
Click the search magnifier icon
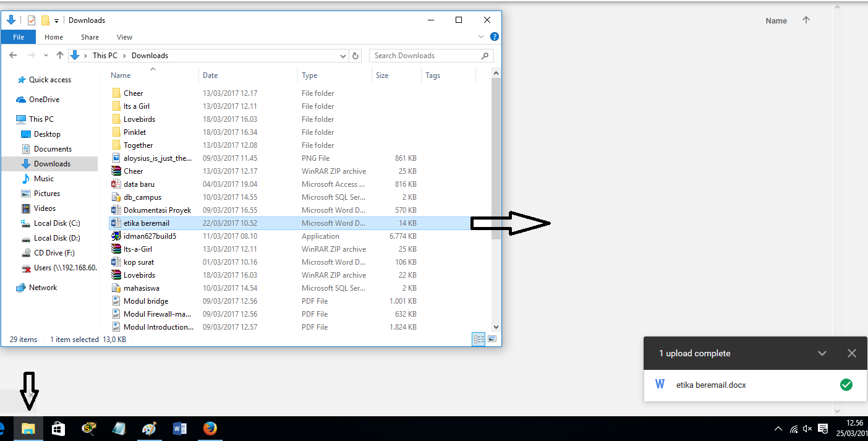[x=485, y=56]
